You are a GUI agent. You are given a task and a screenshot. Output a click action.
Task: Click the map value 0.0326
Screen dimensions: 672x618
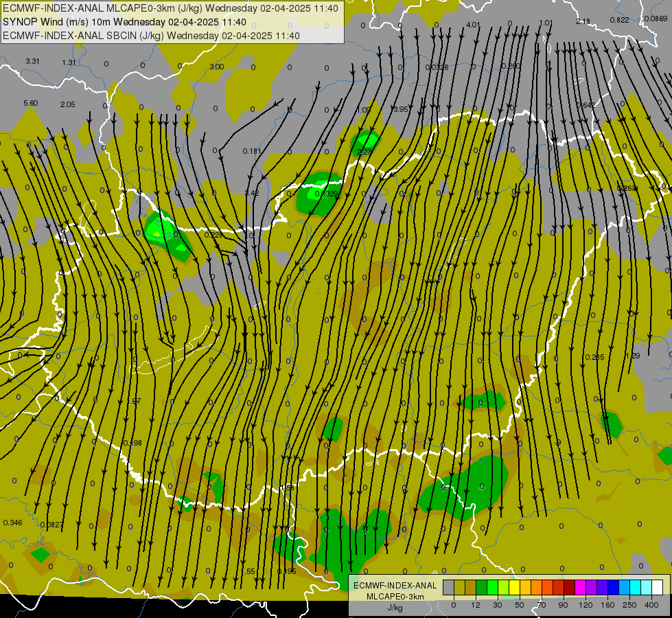(x=437, y=68)
